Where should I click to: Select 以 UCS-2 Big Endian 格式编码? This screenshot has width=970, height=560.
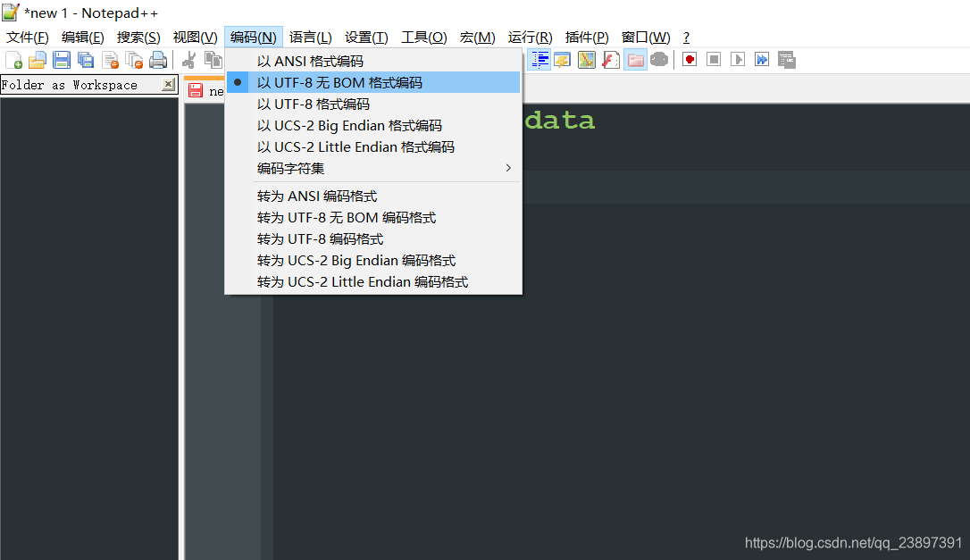pyautogui.click(x=373, y=126)
